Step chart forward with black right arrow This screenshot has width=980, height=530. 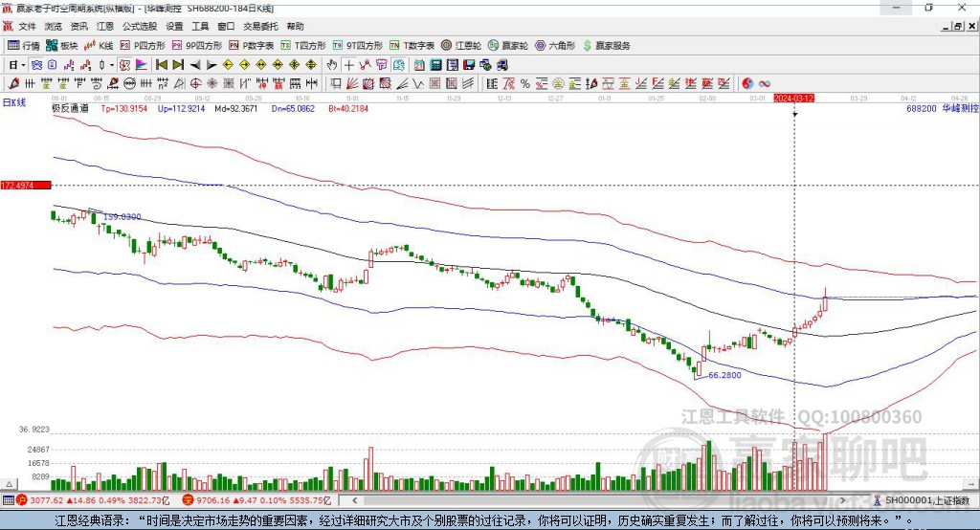pos(212,65)
